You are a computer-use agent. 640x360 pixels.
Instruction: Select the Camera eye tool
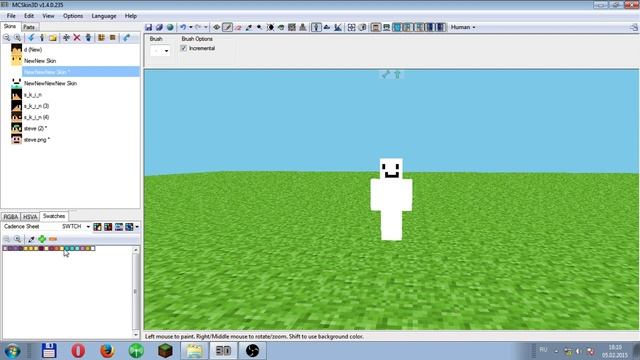pos(216,27)
